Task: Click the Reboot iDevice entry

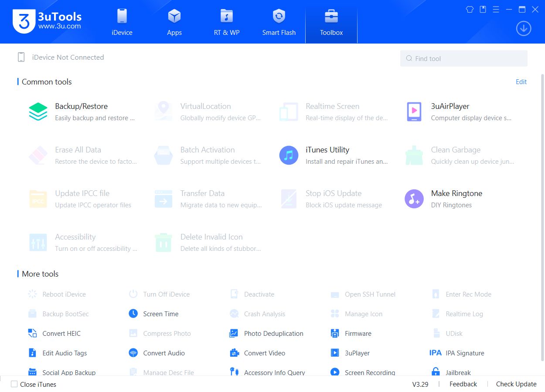Action: pos(57,294)
